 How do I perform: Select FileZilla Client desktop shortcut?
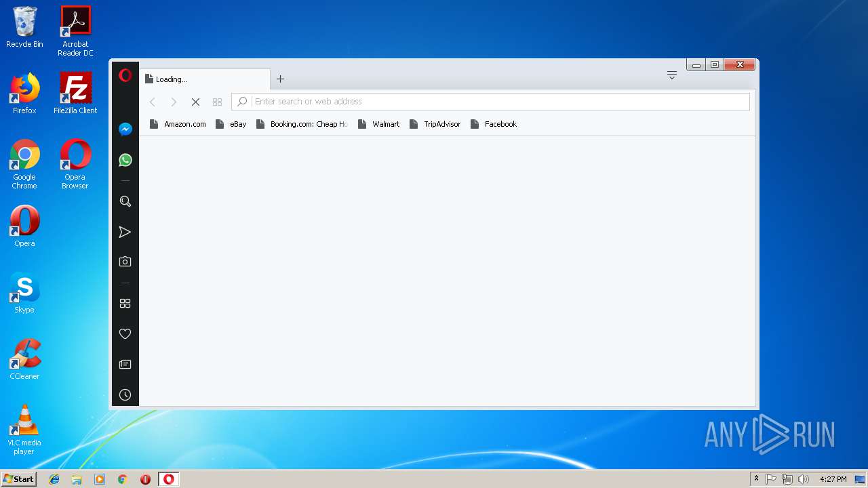75,94
